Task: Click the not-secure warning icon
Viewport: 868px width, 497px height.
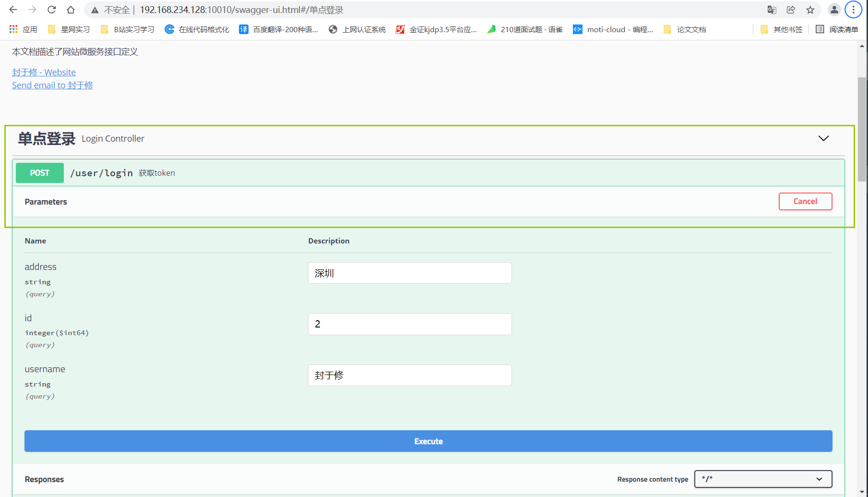Action: [95, 10]
